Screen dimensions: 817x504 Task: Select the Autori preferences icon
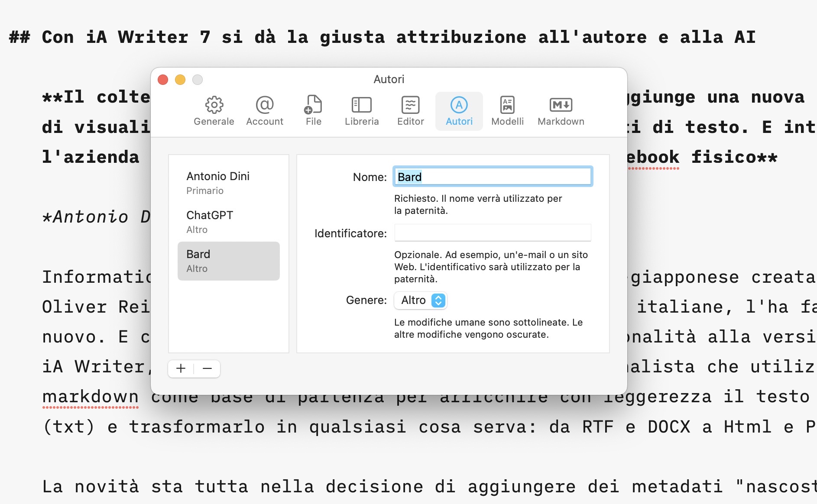tap(459, 111)
